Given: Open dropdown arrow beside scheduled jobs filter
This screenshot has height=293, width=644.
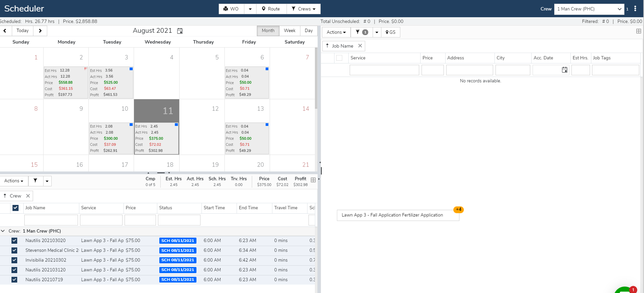Looking at the screenshot, I should (x=47, y=181).
